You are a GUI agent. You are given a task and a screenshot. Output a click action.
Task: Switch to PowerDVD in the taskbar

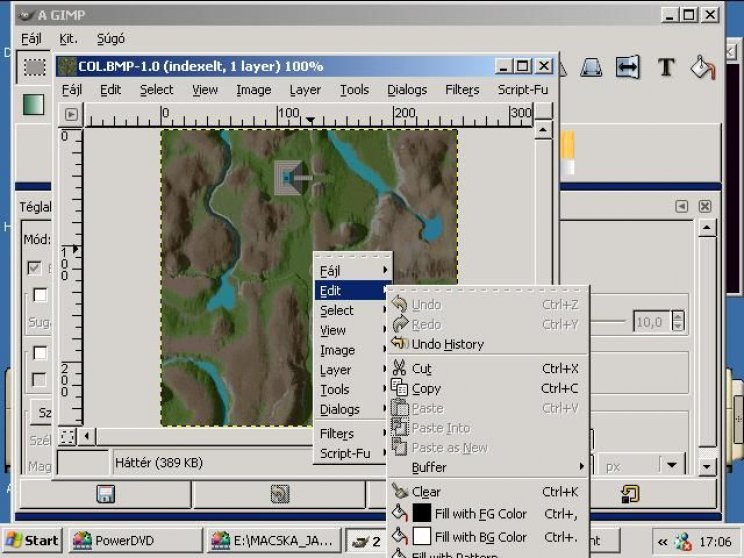point(135,540)
